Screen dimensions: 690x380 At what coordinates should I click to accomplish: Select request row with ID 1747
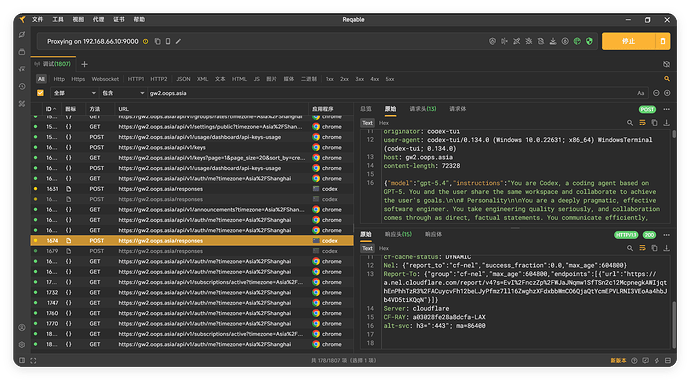[x=192, y=303]
